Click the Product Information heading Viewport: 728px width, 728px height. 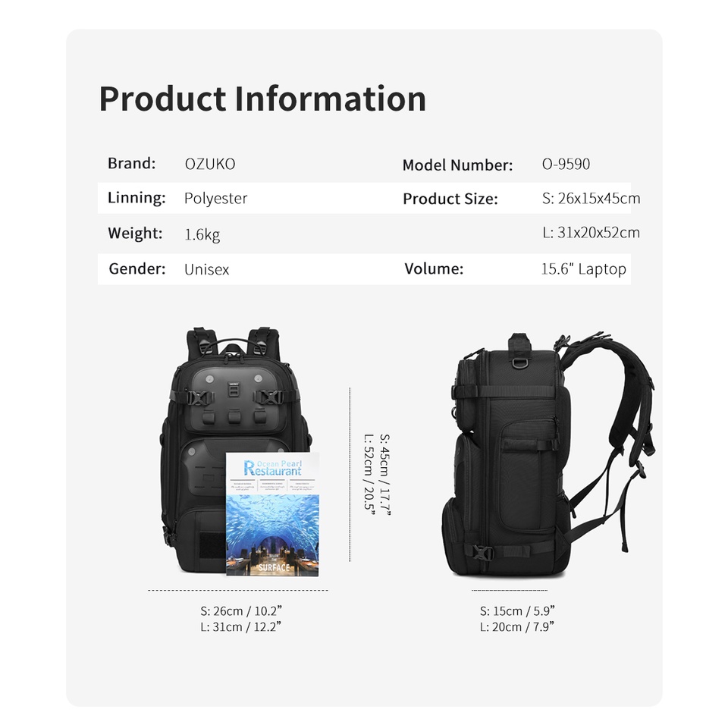pyautogui.click(x=262, y=100)
